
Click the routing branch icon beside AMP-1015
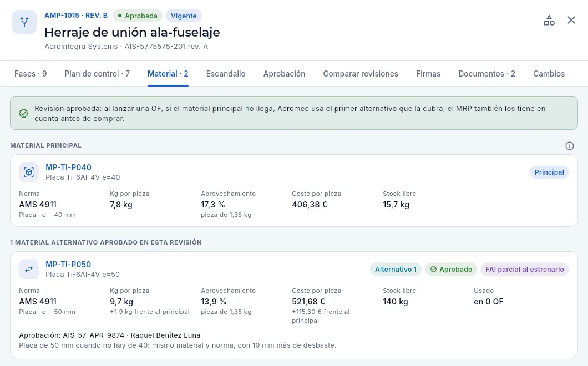24,22
